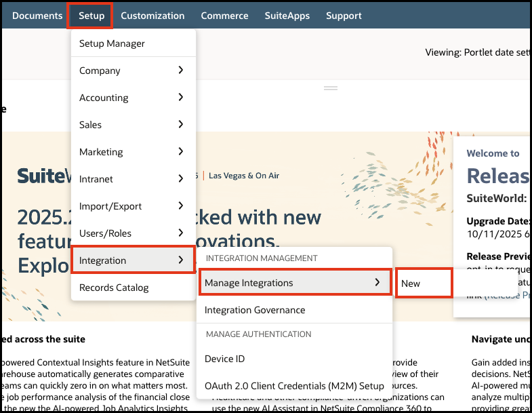532x413 pixels.
Task: Open the Support menu
Action: click(344, 16)
